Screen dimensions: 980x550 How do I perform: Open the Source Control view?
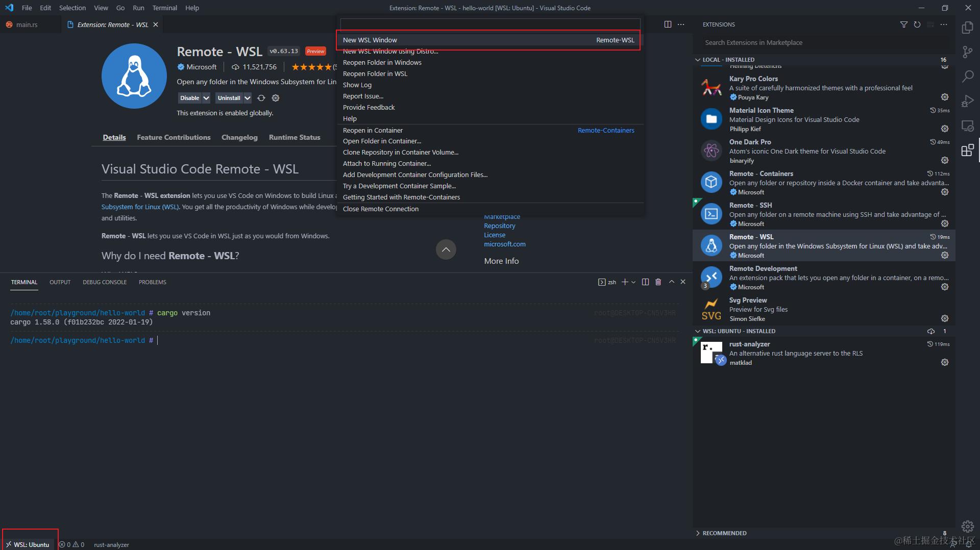coord(967,52)
